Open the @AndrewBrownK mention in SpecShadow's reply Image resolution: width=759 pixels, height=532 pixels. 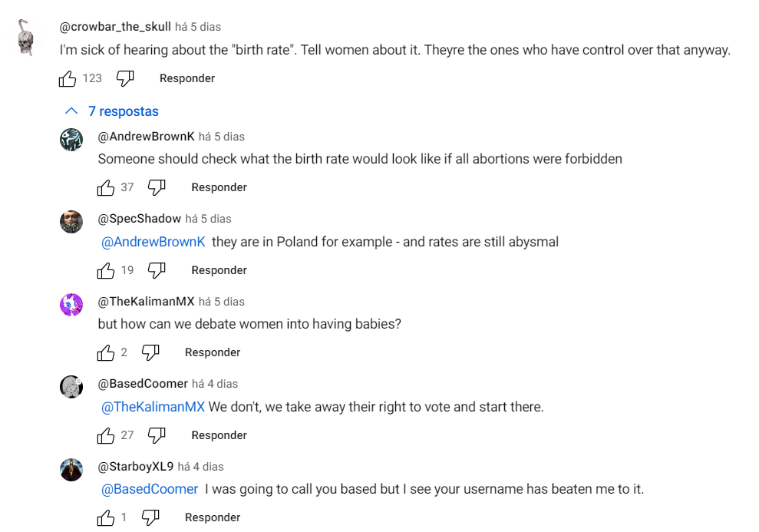point(153,242)
